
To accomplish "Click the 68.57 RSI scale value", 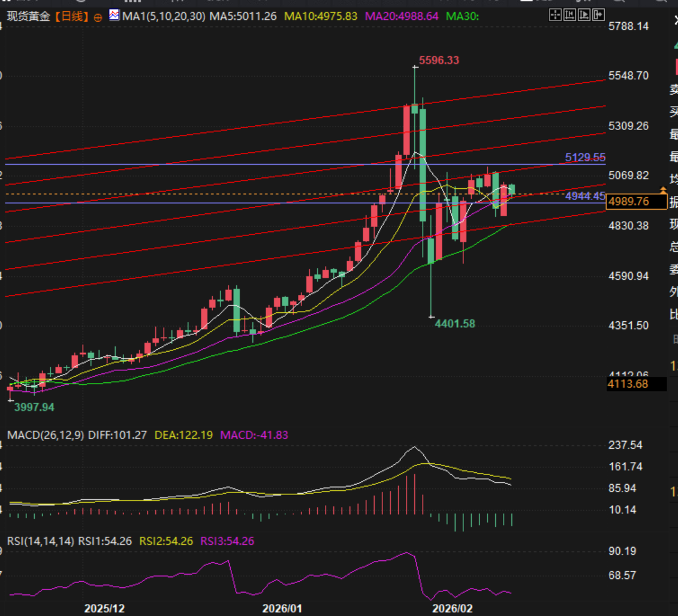I will [622, 575].
